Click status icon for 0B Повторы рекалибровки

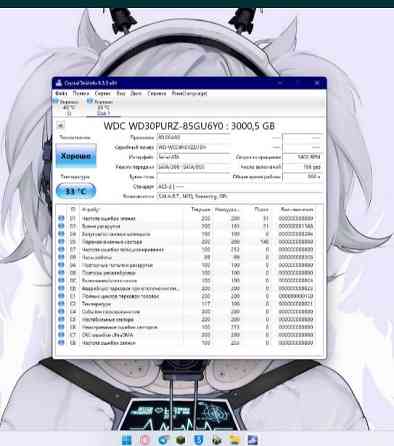click(x=61, y=273)
